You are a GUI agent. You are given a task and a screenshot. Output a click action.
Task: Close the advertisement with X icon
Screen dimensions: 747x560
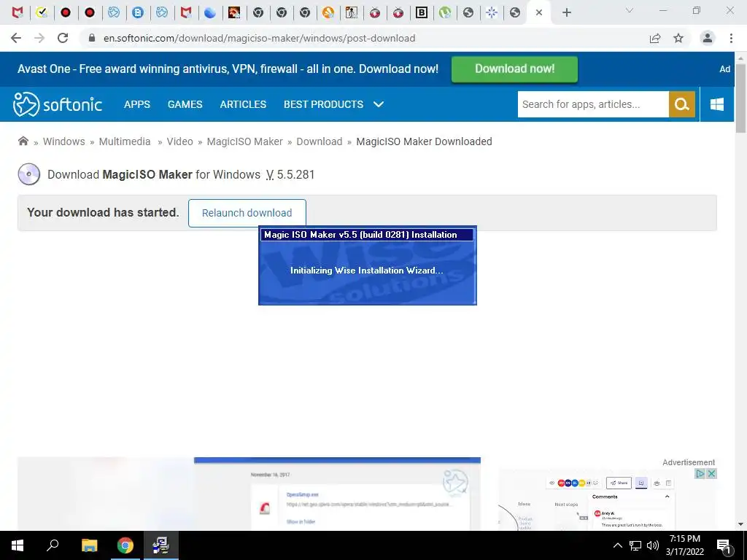[x=711, y=473]
